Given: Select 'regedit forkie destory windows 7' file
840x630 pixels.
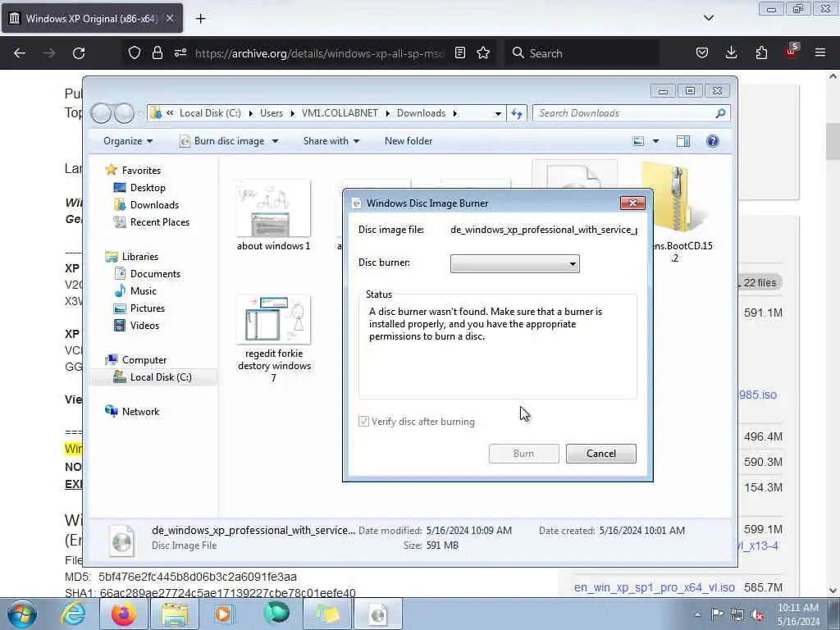Looking at the screenshot, I should 274,339.
